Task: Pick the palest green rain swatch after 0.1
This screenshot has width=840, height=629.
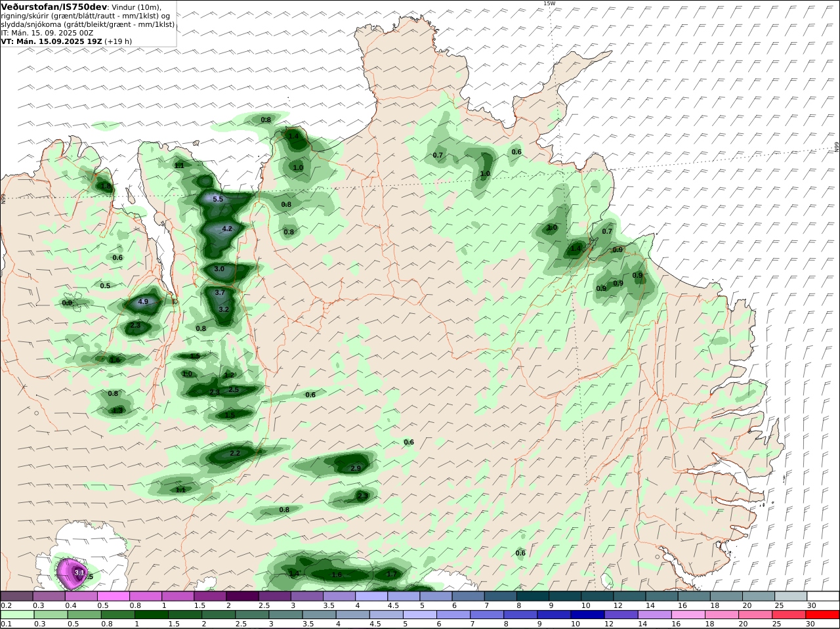Action: click(x=16, y=615)
